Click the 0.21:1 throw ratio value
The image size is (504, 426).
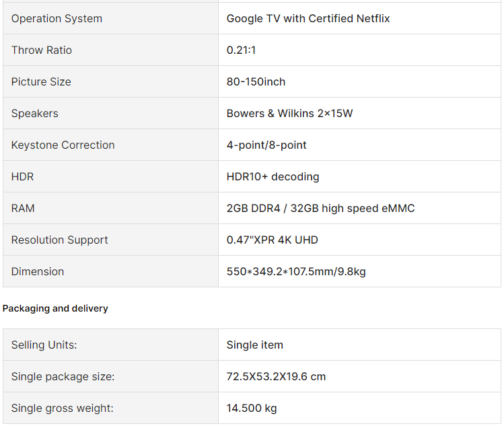point(242,50)
